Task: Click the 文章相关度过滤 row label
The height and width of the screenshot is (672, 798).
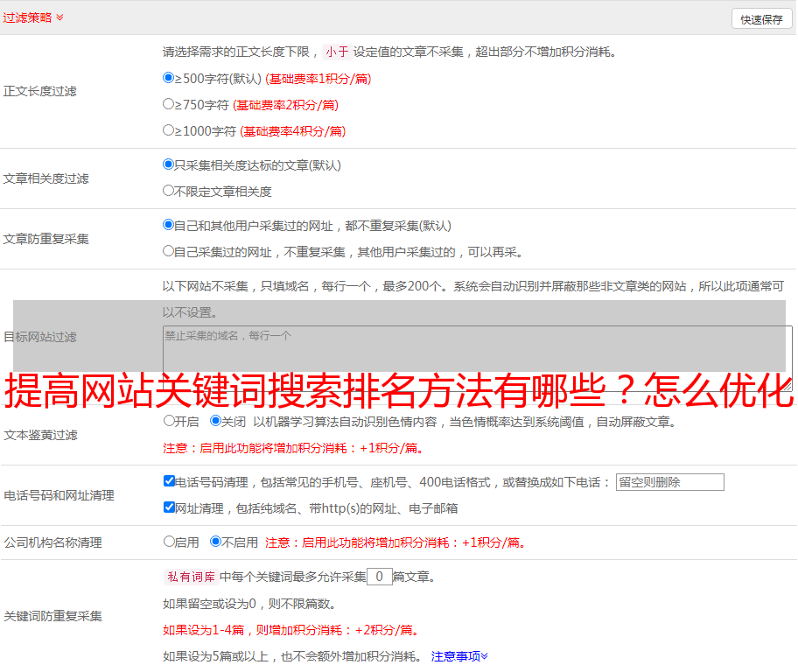Action: [x=45, y=178]
